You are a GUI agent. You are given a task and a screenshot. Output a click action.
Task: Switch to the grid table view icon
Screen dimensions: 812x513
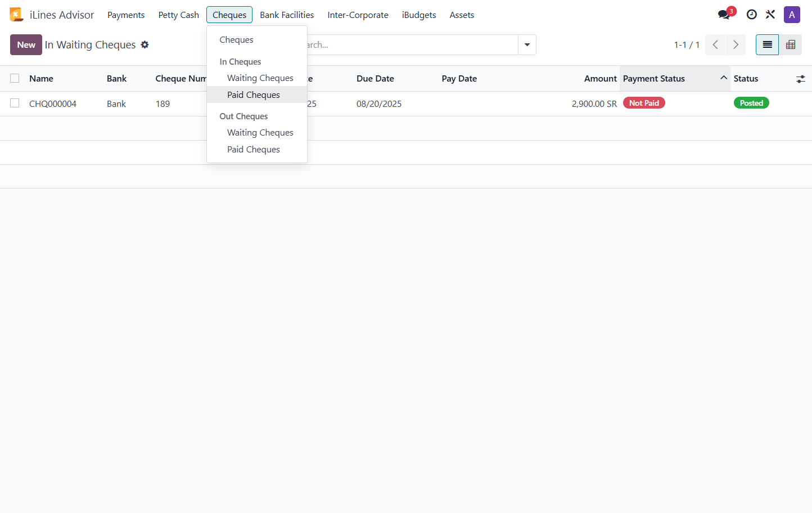(x=790, y=44)
